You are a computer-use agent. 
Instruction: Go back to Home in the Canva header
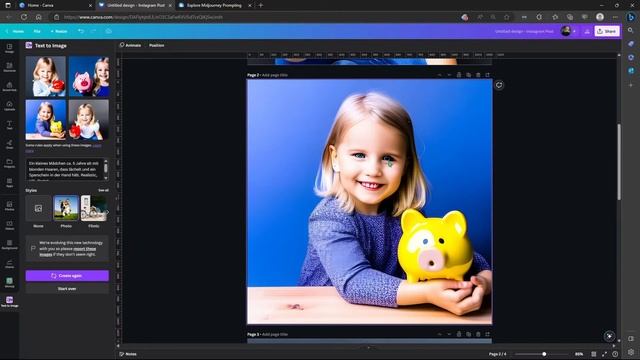coord(15,31)
